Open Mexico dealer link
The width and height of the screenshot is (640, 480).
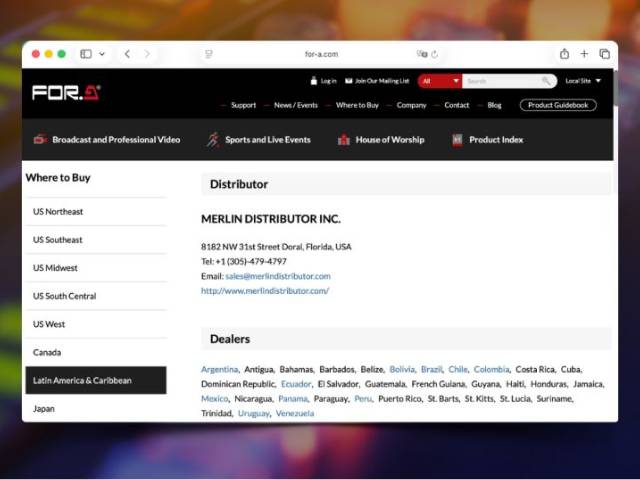click(x=215, y=399)
